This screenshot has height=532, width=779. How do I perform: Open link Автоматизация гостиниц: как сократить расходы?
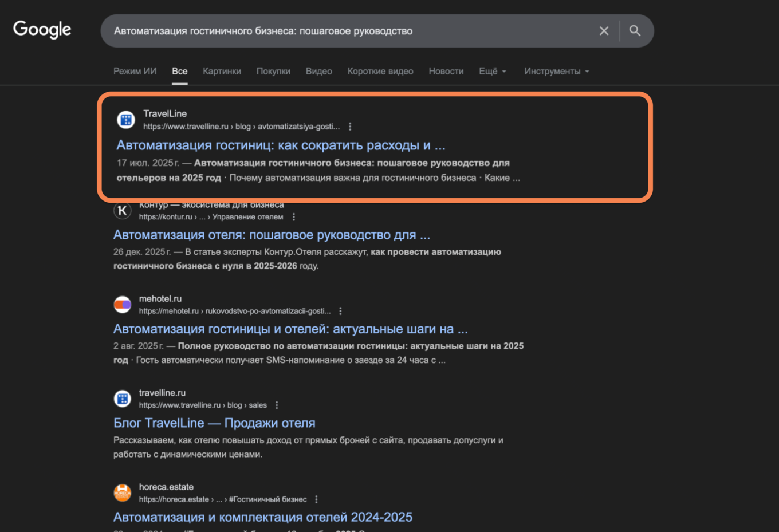(x=281, y=145)
